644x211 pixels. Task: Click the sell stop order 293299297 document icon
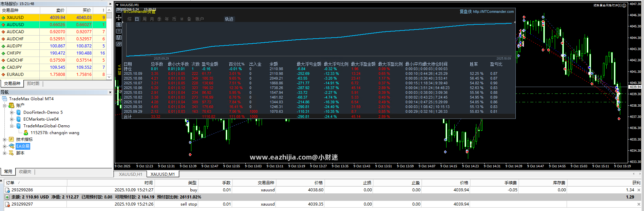pyautogui.click(x=7, y=204)
